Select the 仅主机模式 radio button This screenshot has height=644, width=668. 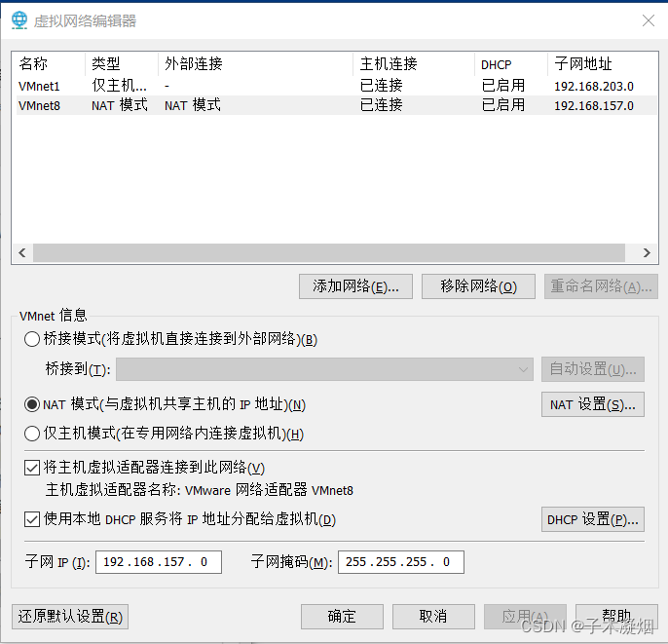pyautogui.click(x=32, y=434)
